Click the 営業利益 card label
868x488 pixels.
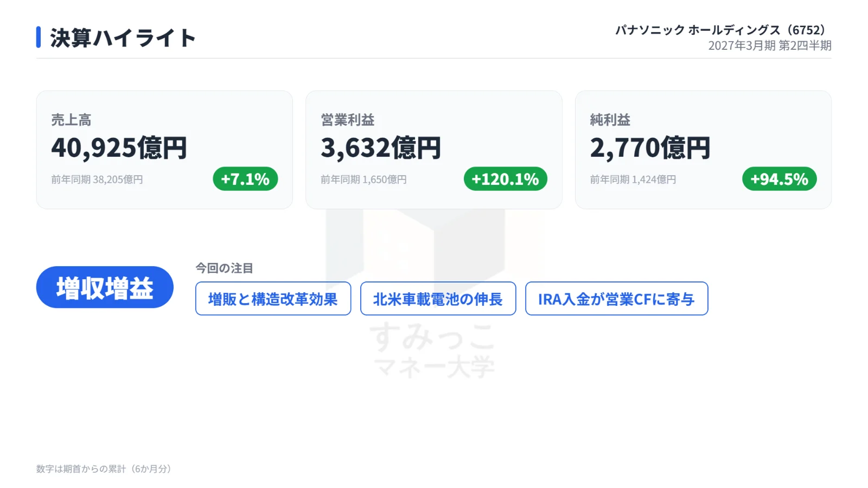(x=348, y=120)
